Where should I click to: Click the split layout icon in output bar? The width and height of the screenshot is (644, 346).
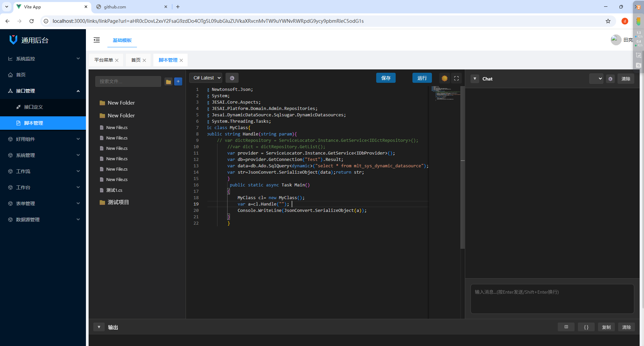pyautogui.click(x=566, y=327)
